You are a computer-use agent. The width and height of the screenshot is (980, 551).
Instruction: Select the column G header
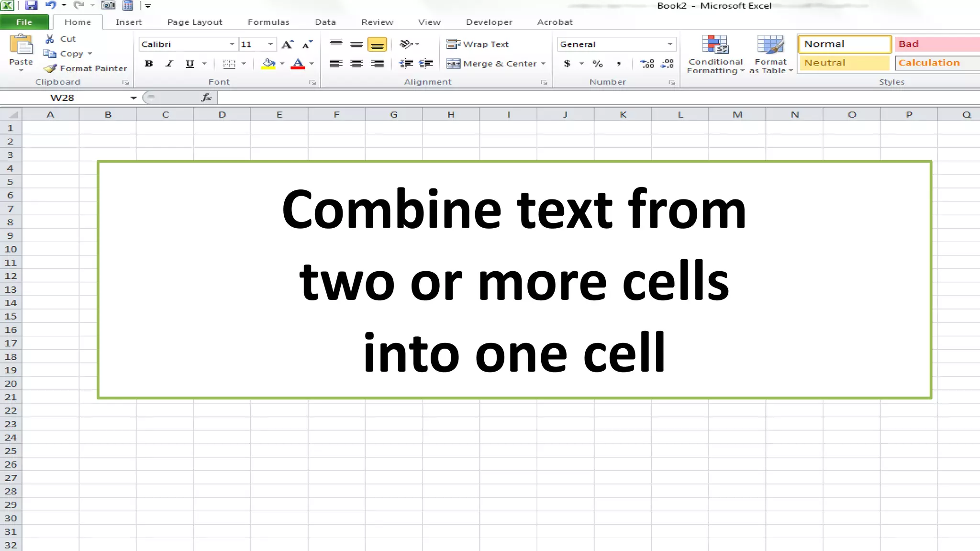(x=393, y=114)
